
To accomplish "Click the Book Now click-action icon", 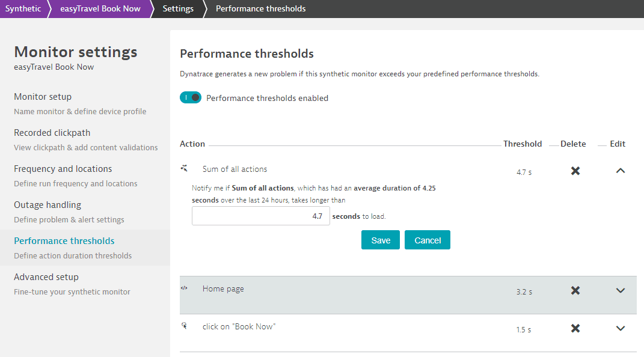I will tap(184, 326).
